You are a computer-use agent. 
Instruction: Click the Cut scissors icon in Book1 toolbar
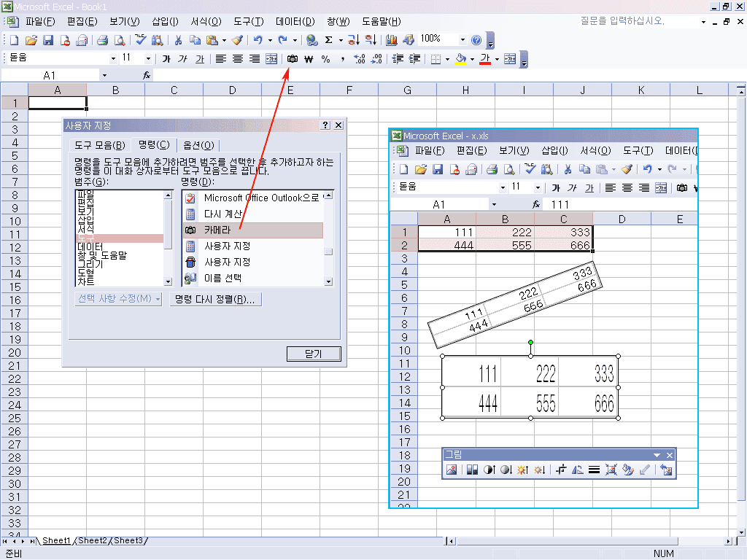click(178, 40)
